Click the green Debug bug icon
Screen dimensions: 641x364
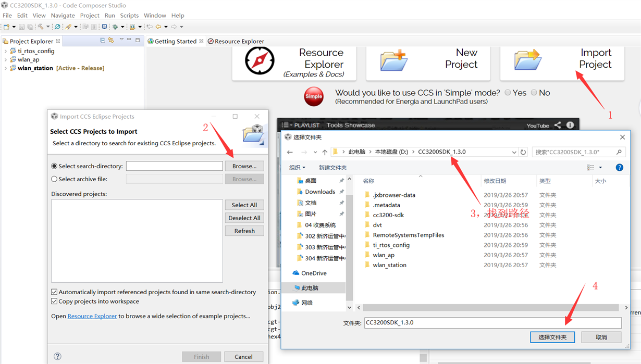point(115,27)
